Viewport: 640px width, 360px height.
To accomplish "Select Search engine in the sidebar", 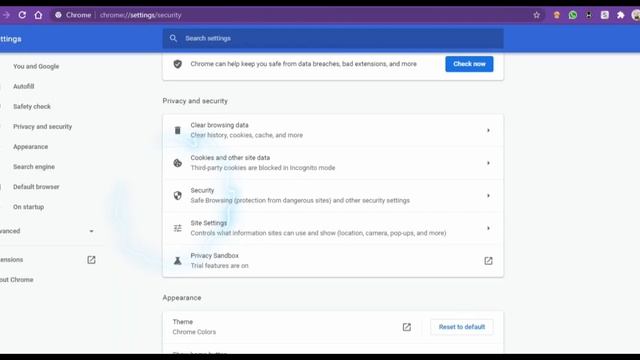I will point(34,167).
